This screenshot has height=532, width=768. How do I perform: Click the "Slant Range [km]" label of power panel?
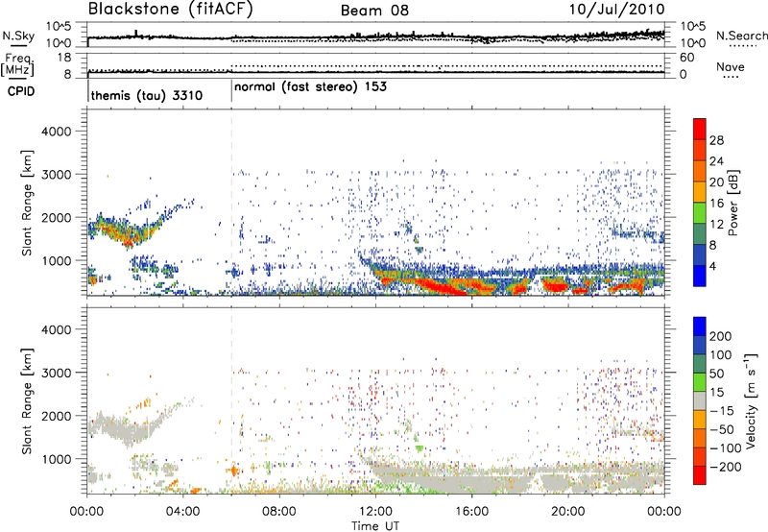(27, 203)
